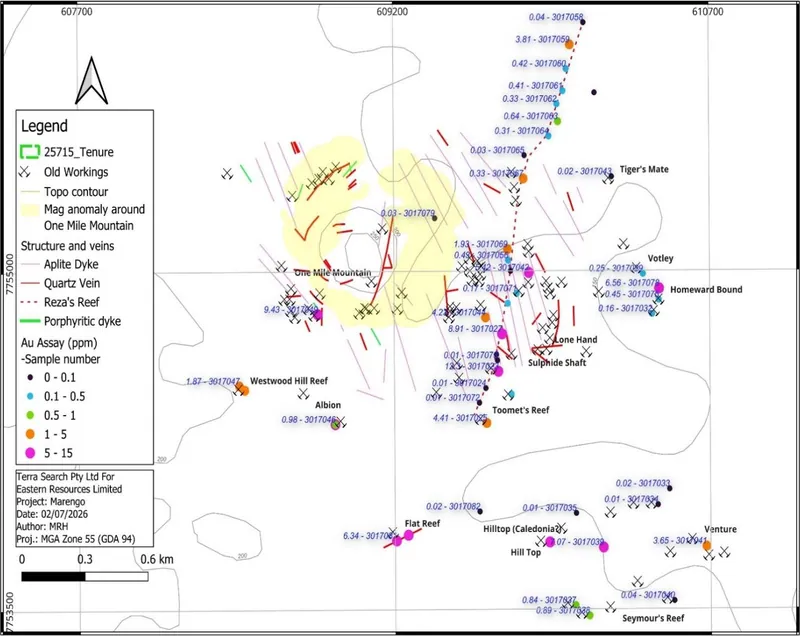
Task: Click the Votley label
Action: click(x=661, y=259)
